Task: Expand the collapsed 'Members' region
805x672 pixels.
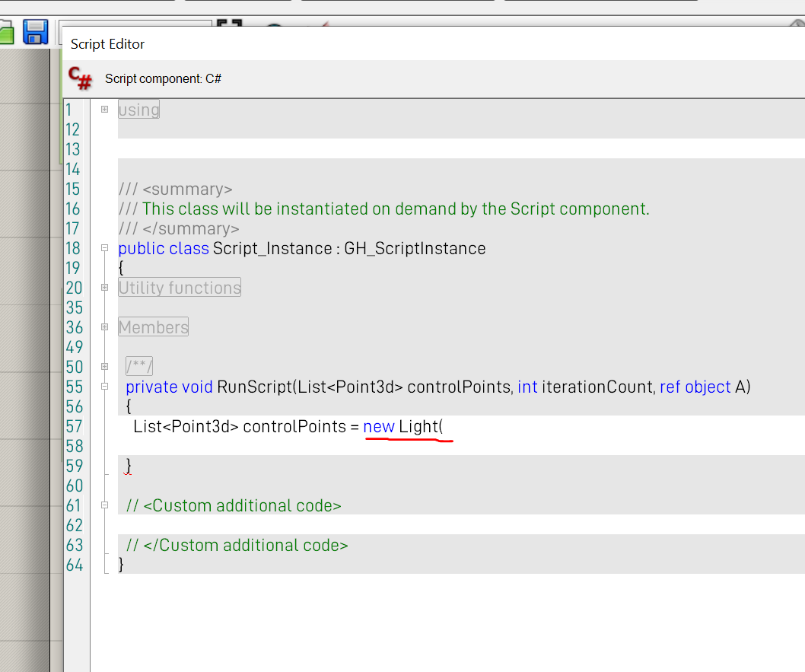Action: [x=105, y=327]
